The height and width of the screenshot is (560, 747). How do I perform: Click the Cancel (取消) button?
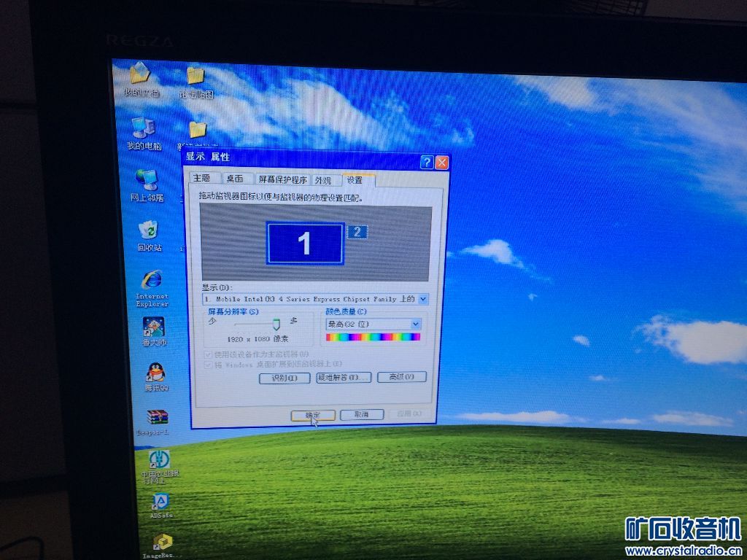tap(362, 414)
